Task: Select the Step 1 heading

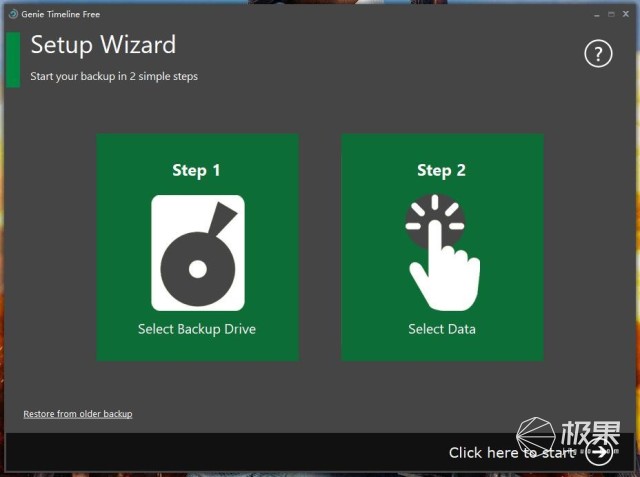Action: [196, 170]
